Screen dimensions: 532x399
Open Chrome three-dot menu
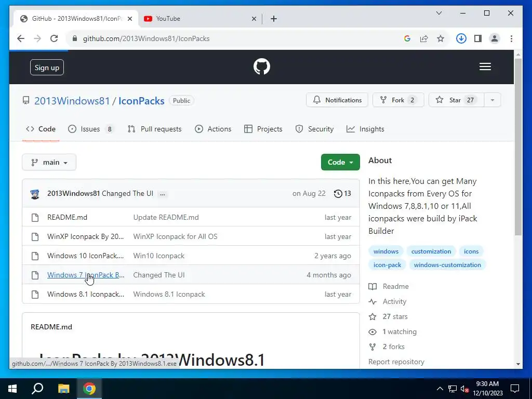click(511, 38)
